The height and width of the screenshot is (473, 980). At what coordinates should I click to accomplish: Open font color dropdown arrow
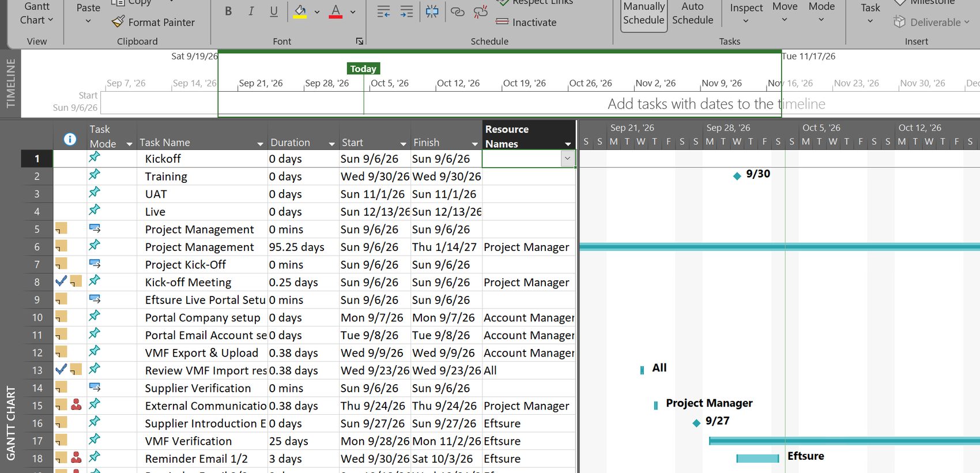point(353,12)
